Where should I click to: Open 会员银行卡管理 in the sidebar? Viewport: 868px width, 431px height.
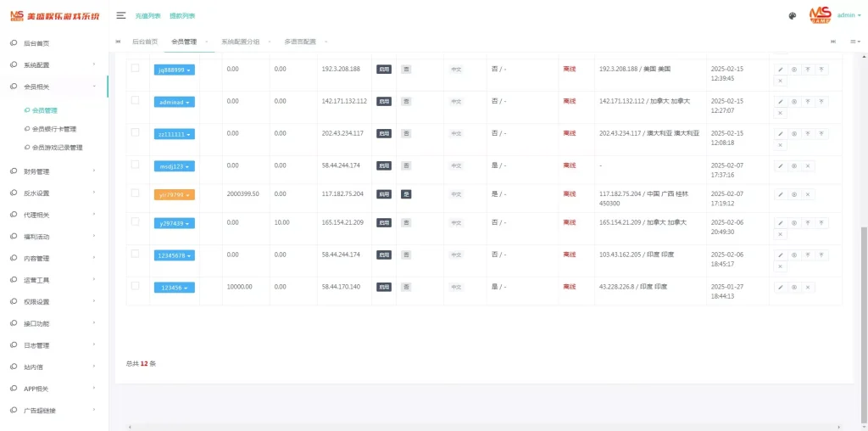pyautogui.click(x=53, y=129)
